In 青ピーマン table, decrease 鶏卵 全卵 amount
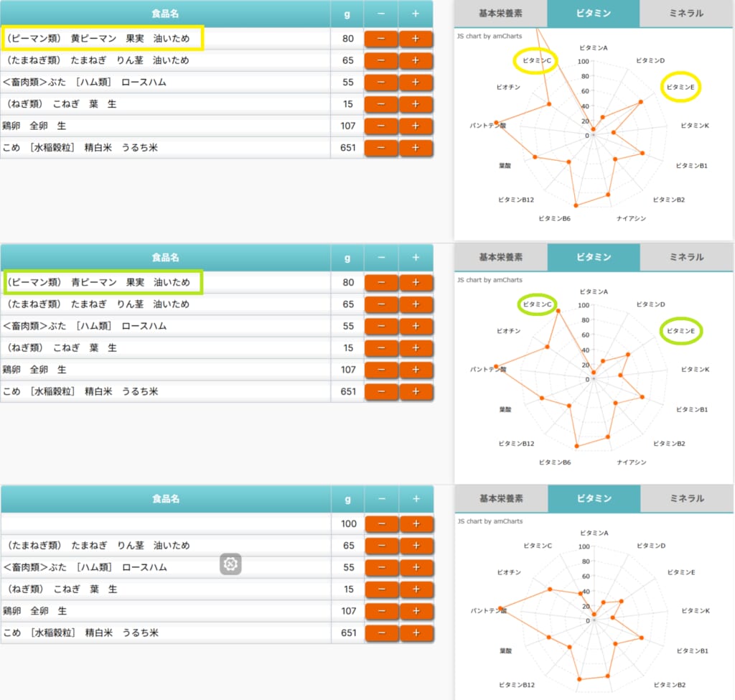Viewport: 735px width, 700px height. coord(382,370)
